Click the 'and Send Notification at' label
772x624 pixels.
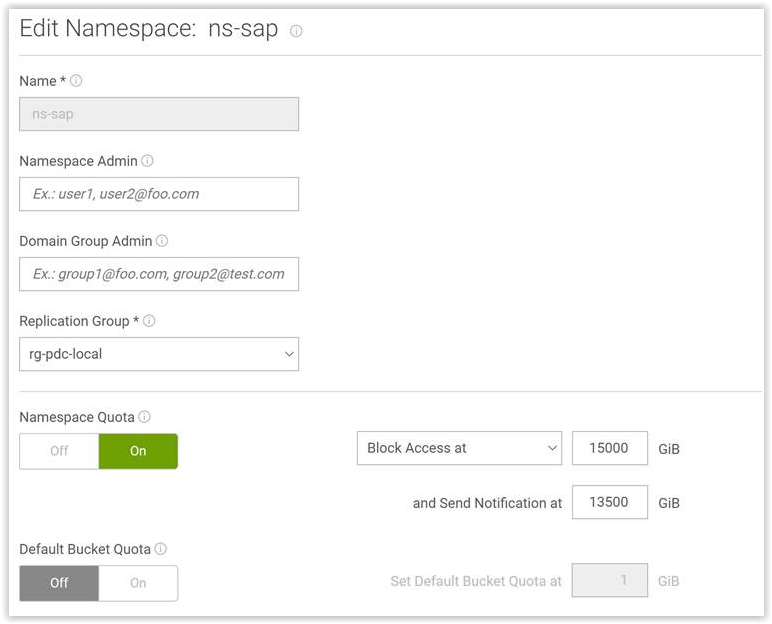pos(487,503)
